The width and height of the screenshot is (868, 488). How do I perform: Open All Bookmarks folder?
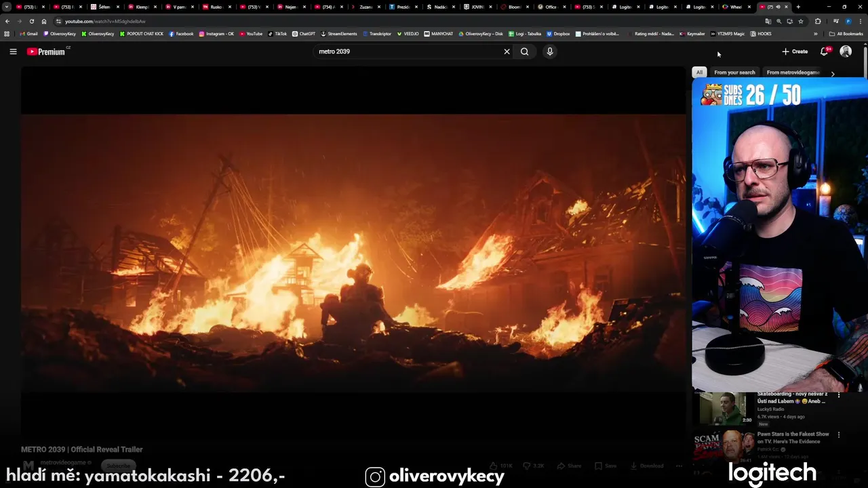(x=846, y=34)
